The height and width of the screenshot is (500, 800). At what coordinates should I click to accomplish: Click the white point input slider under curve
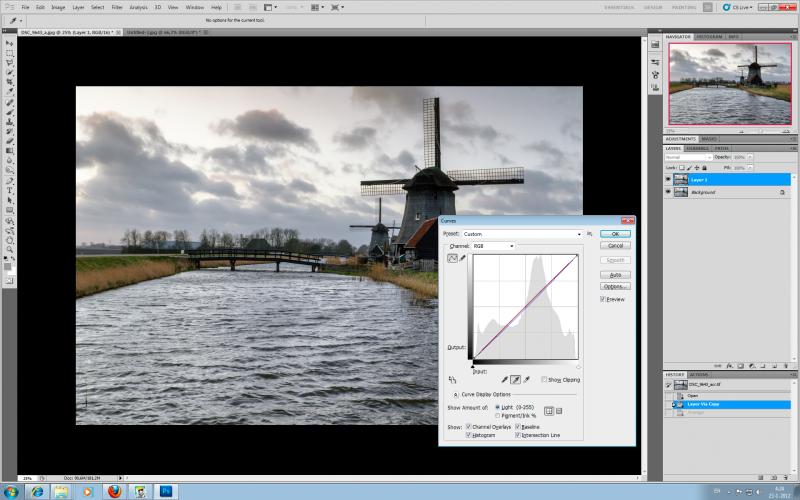click(x=578, y=366)
